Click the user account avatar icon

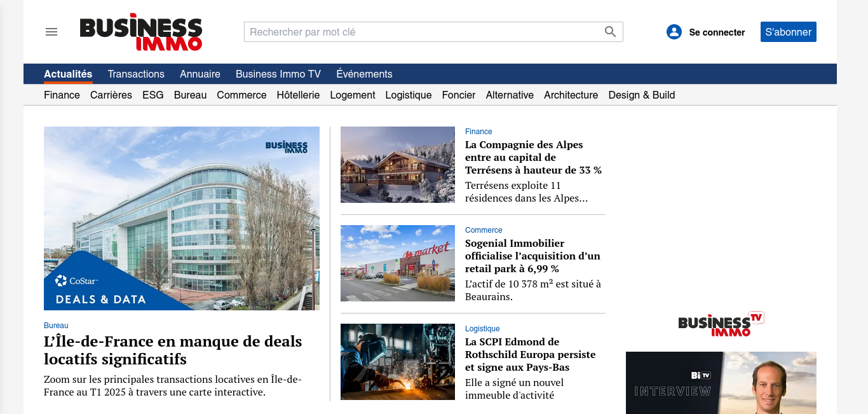coord(674,32)
